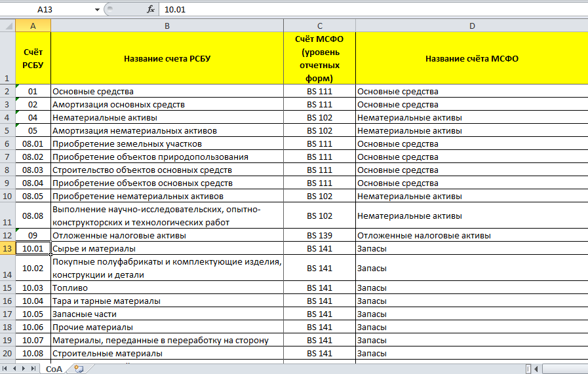Go to previous sheet with navigation arrow
Viewport: 588px width, 374px height.
tap(15, 369)
